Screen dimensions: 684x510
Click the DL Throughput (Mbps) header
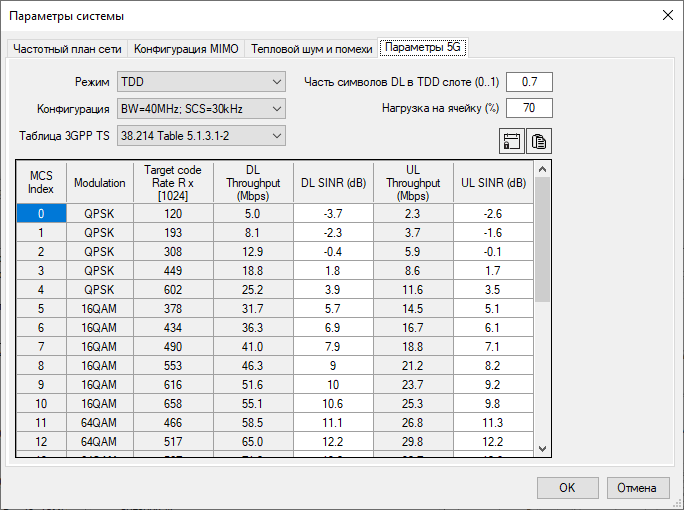click(x=253, y=182)
